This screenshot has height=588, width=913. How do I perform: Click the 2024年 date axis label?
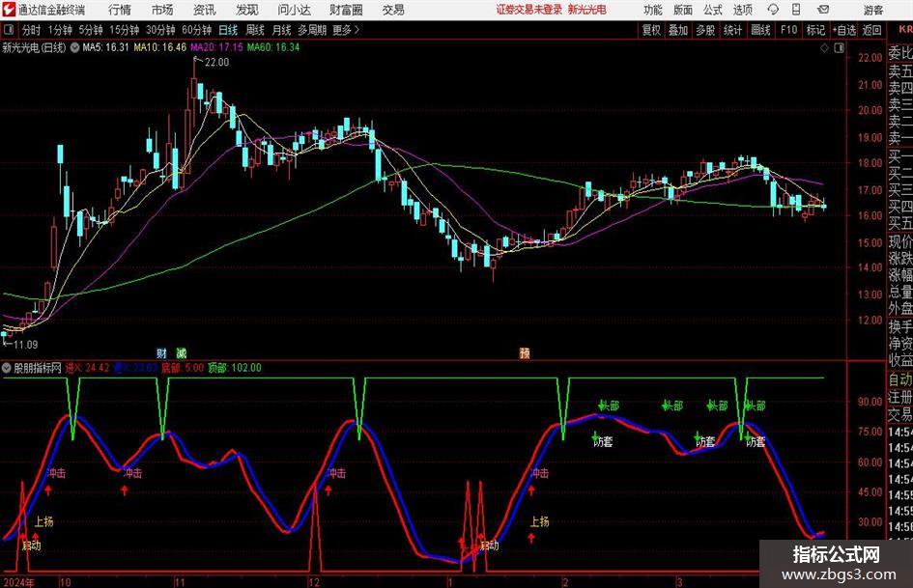click(x=18, y=582)
